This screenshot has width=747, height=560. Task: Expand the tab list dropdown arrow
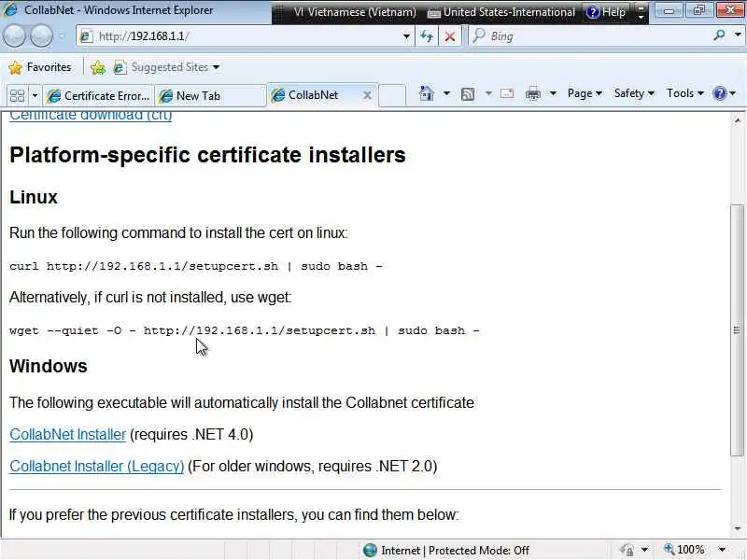[35, 96]
